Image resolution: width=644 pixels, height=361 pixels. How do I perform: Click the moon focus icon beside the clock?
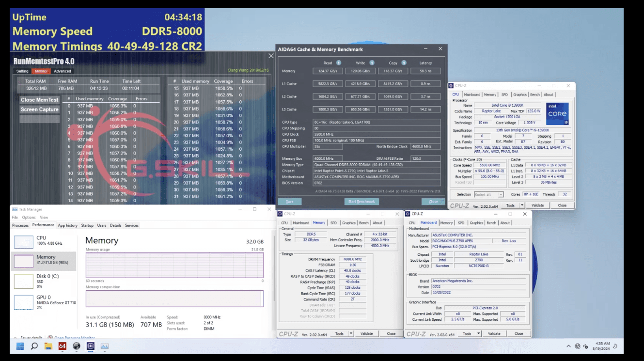click(615, 346)
